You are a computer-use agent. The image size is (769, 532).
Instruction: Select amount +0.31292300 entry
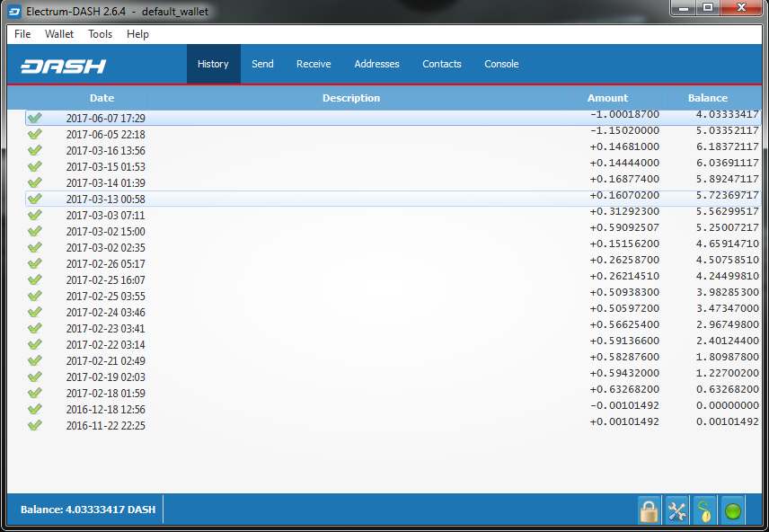click(x=624, y=211)
